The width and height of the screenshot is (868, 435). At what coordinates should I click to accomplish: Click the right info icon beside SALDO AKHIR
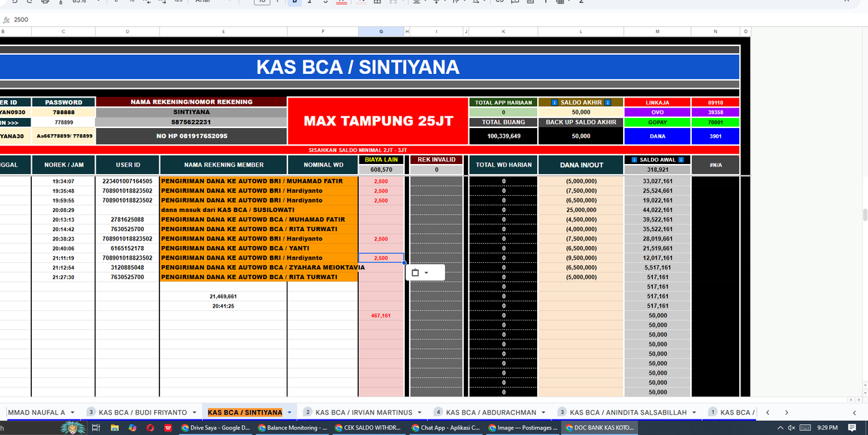(x=608, y=102)
